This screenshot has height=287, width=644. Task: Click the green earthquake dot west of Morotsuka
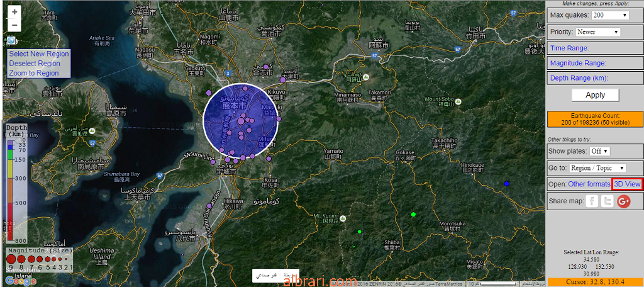(x=413, y=214)
